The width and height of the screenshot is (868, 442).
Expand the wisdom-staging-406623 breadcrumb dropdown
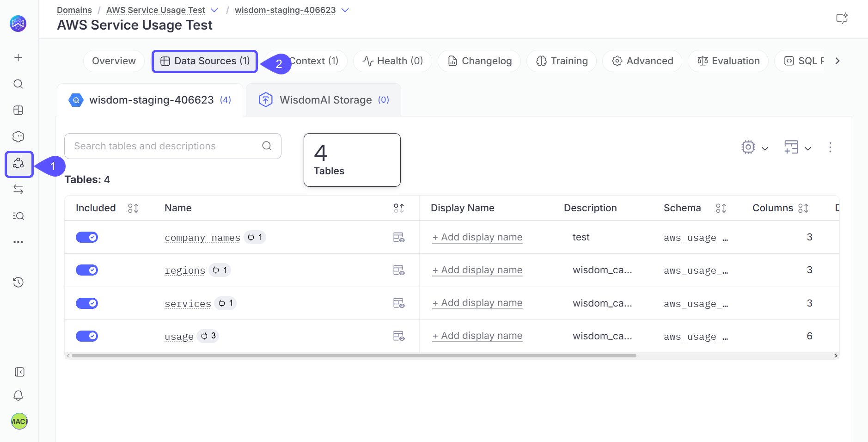[345, 10]
